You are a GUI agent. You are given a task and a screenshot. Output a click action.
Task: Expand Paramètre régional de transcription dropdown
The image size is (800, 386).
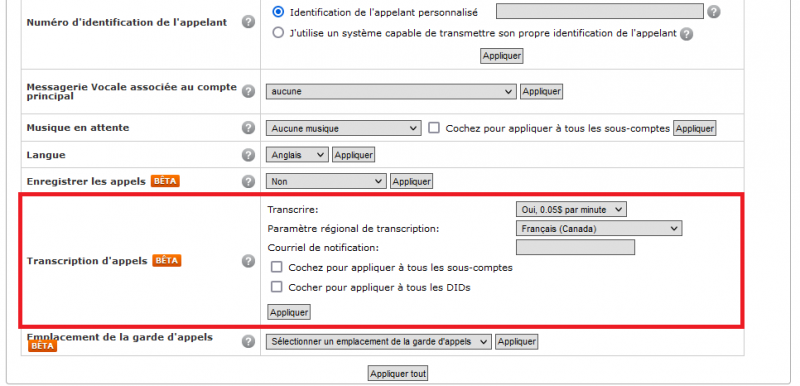(599, 229)
